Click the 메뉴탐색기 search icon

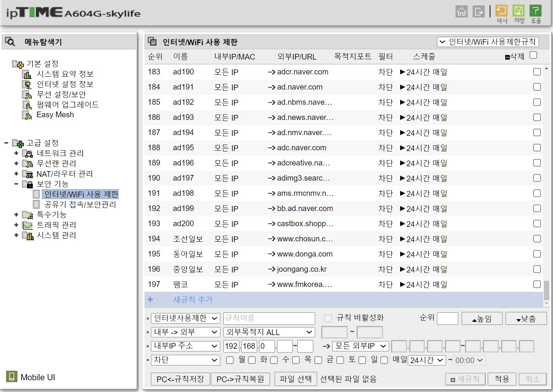tap(10, 42)
